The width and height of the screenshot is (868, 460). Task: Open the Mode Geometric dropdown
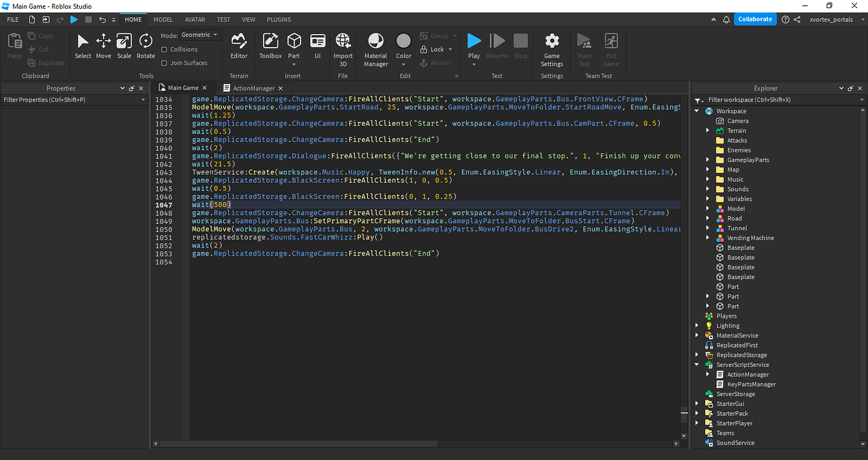[200, 35]
